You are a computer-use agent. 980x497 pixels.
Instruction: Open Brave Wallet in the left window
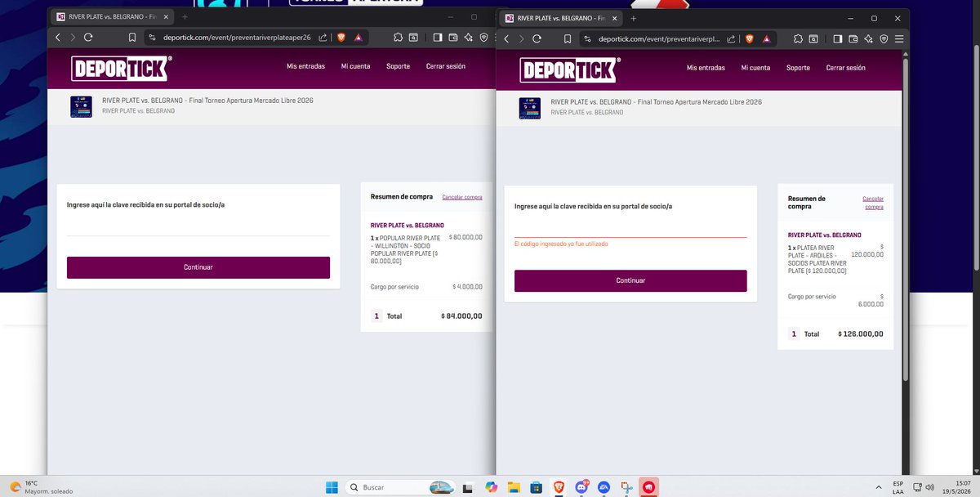[453, 37]
